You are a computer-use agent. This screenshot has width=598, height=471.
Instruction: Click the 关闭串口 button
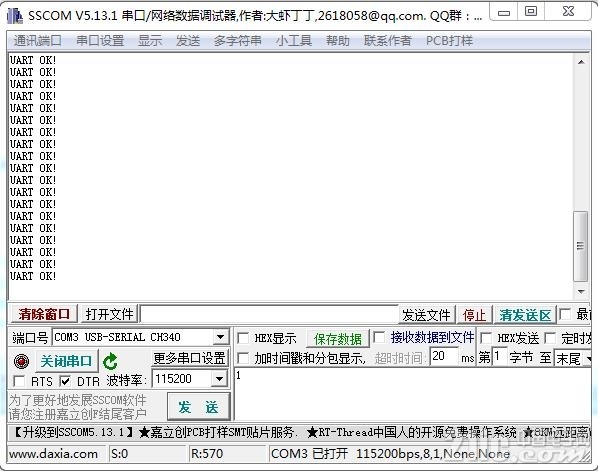66,361
